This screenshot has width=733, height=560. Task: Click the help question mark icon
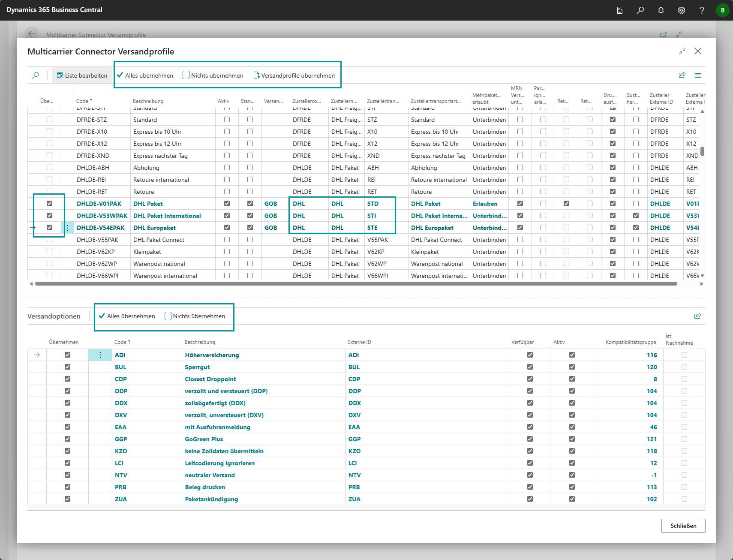(x=702, y=10)
